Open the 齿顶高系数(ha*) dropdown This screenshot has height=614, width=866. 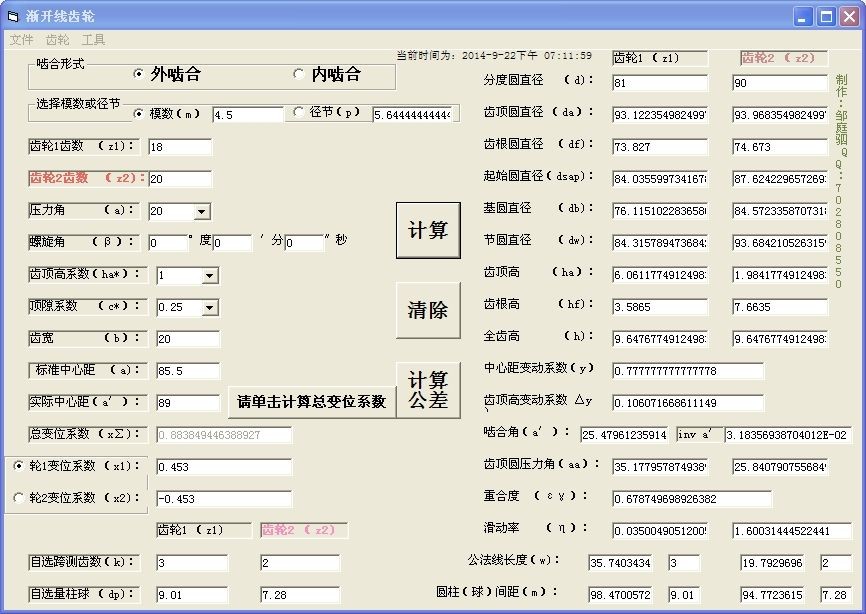pos(210,276)
